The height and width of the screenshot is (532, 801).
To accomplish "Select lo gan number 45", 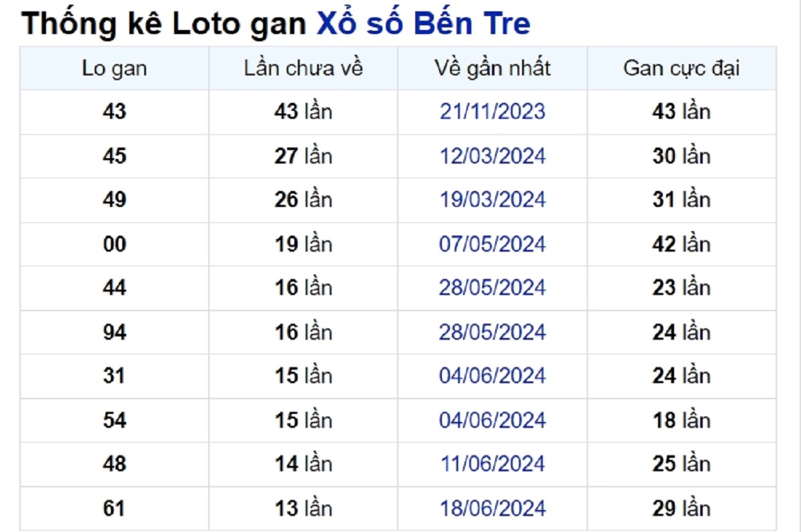I will coord(114,156).
